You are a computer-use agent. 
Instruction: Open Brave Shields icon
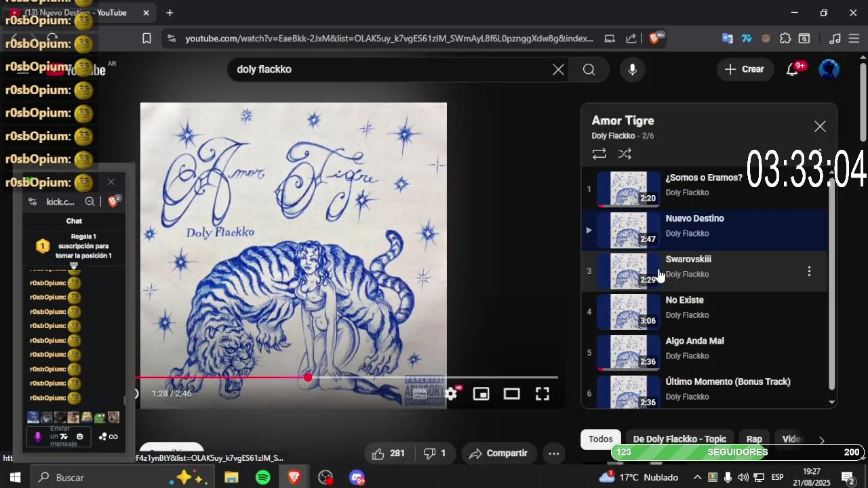click(x=656, y=39)
